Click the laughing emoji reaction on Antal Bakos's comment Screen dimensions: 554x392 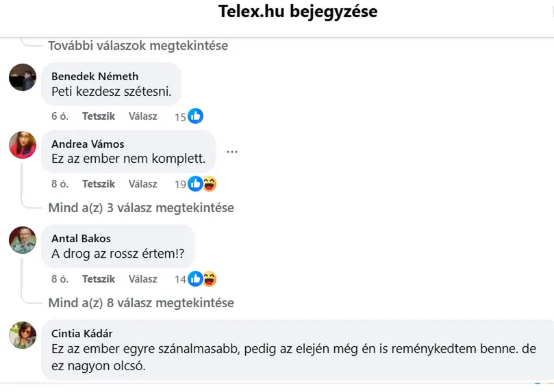click(x=209, y=279)
